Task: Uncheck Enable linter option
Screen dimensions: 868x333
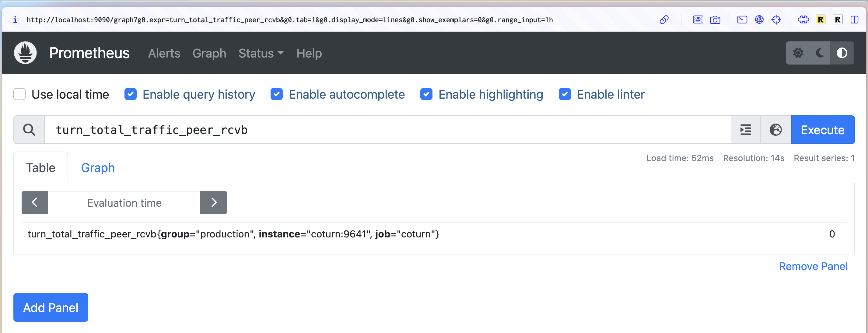Action: (564, 94)
